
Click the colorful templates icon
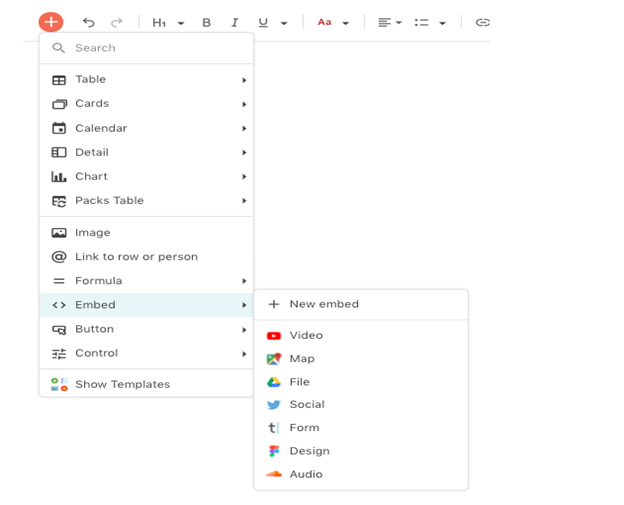coord(59,384)
